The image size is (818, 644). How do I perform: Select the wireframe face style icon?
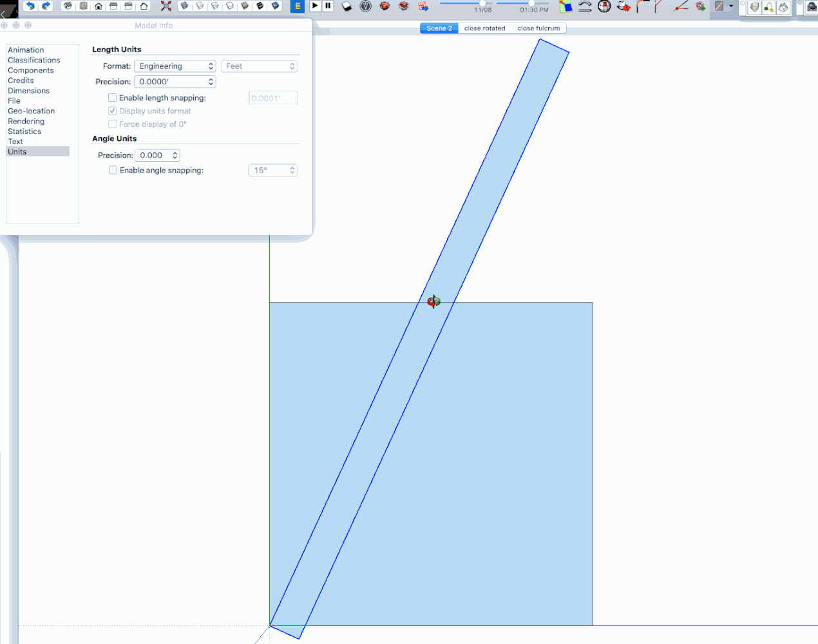point(214,6)
